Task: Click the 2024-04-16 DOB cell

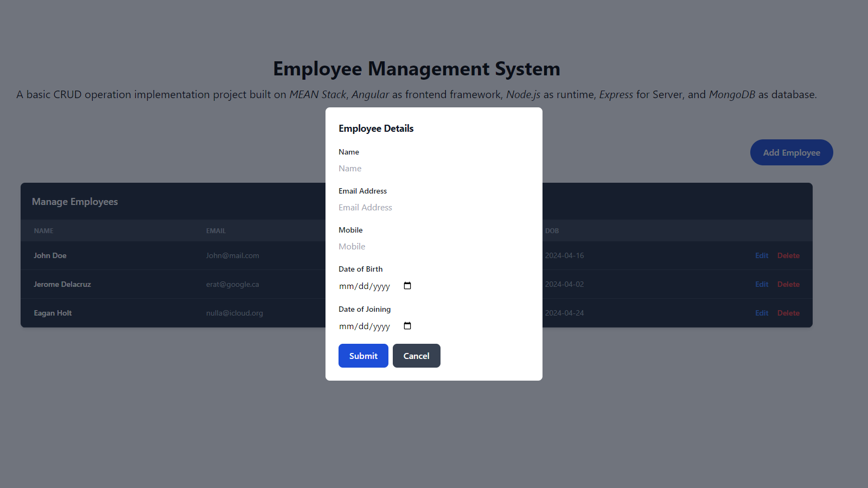Action: [565, 255]
